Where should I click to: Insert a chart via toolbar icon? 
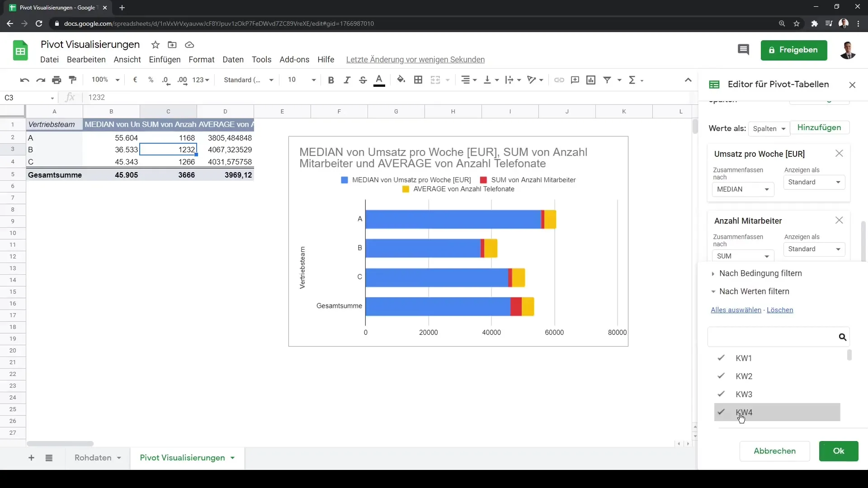pos(591,80)
